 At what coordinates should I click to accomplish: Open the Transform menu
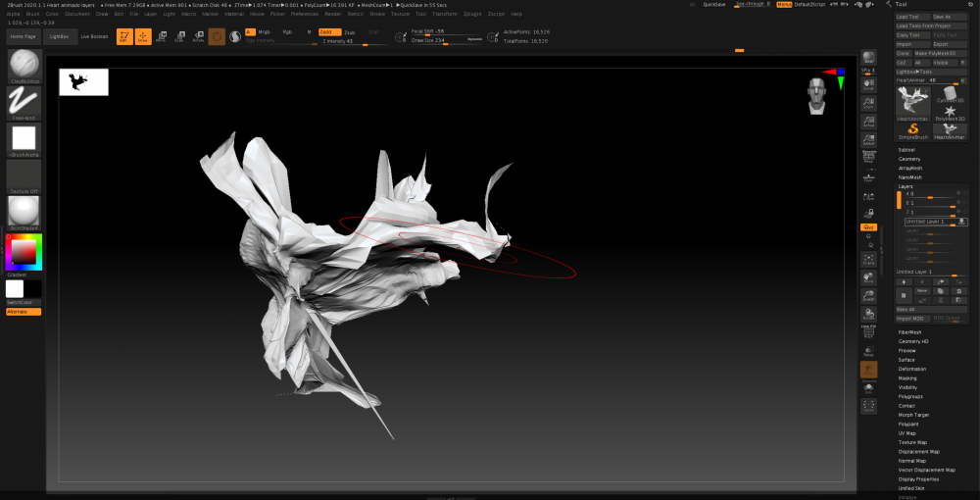point(444,13)
